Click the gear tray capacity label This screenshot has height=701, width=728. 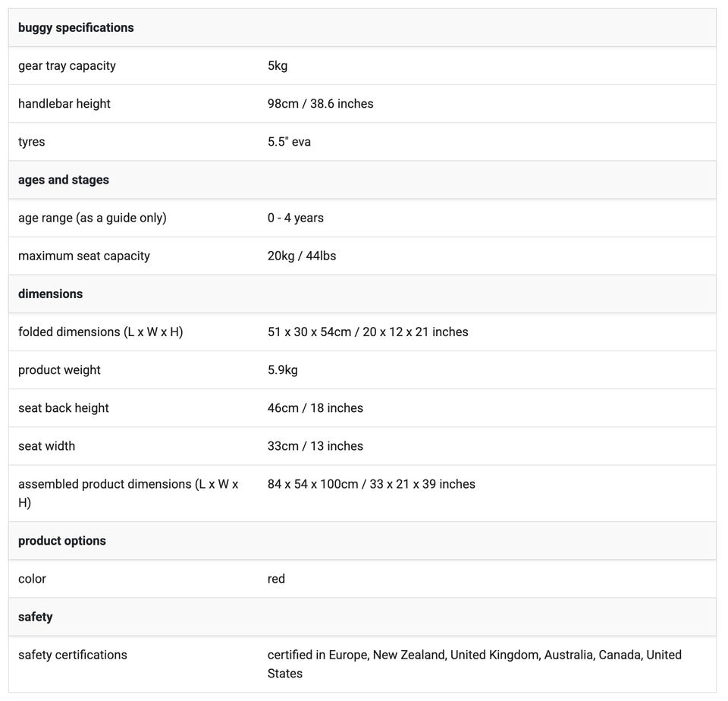pyautogui.click(x=67, y=66)
